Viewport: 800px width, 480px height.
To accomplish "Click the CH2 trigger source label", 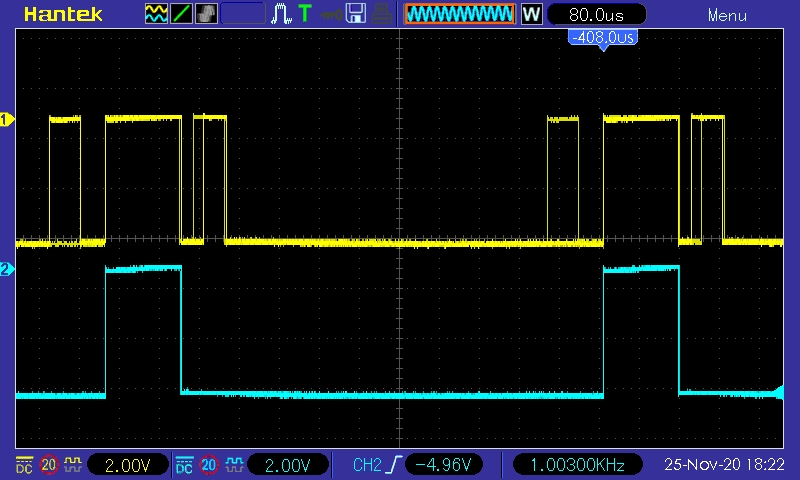I will 368,464.
